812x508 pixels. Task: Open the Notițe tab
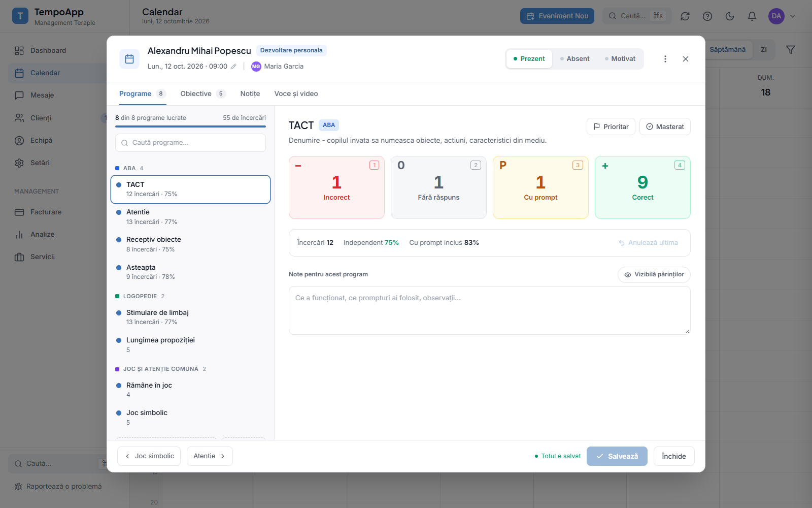click(250, 93)
